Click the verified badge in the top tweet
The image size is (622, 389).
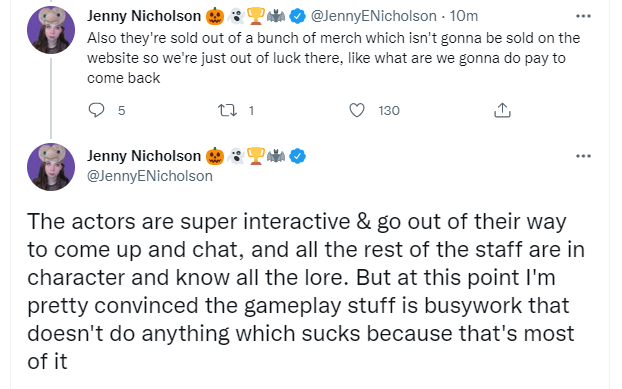pyautogui.click(x=297, y=16)
